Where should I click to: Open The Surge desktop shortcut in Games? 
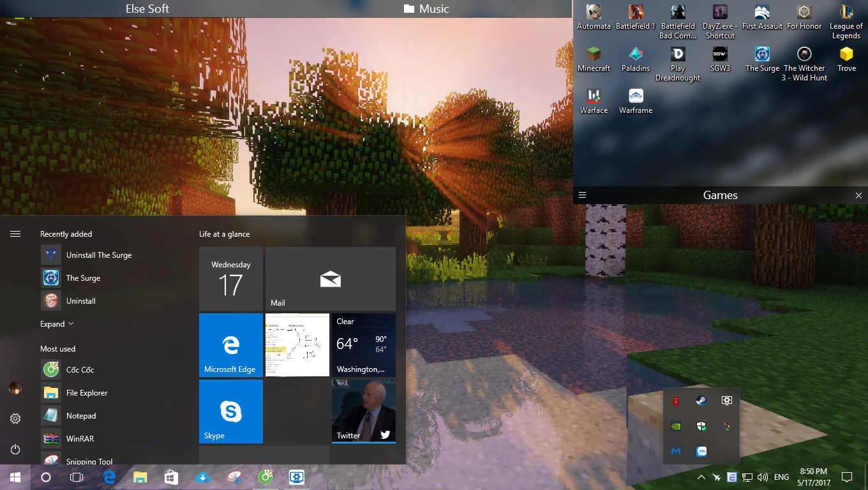[x=762, y=59]
